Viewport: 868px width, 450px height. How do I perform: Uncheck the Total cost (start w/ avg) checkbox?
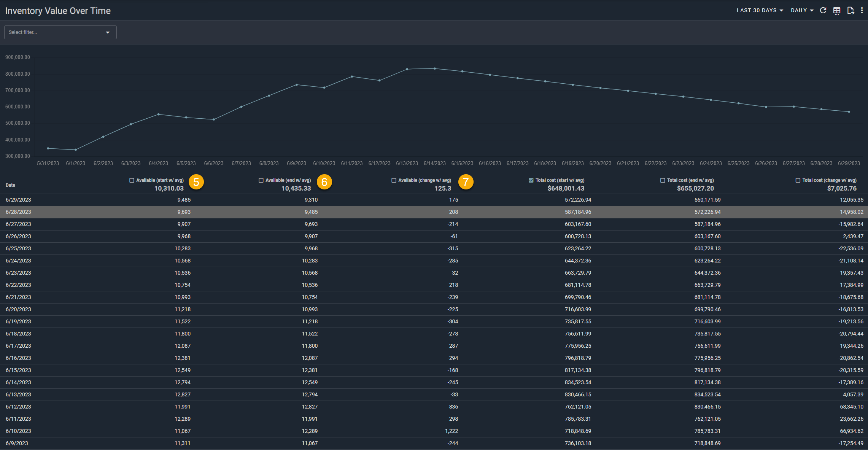coord(531,180)
